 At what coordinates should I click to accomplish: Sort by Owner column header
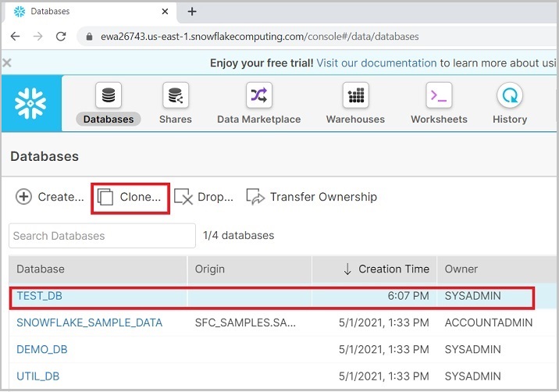point(461,269)
